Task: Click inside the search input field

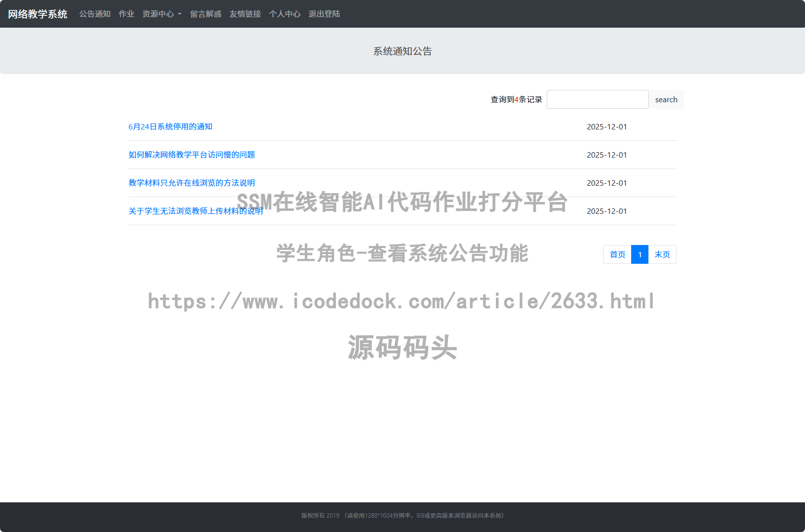Action: [598, 99]
